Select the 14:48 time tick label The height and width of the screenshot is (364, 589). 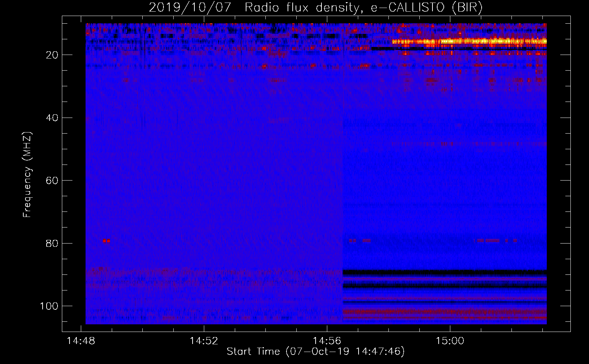pyautogui.click(x=81, y=341)
